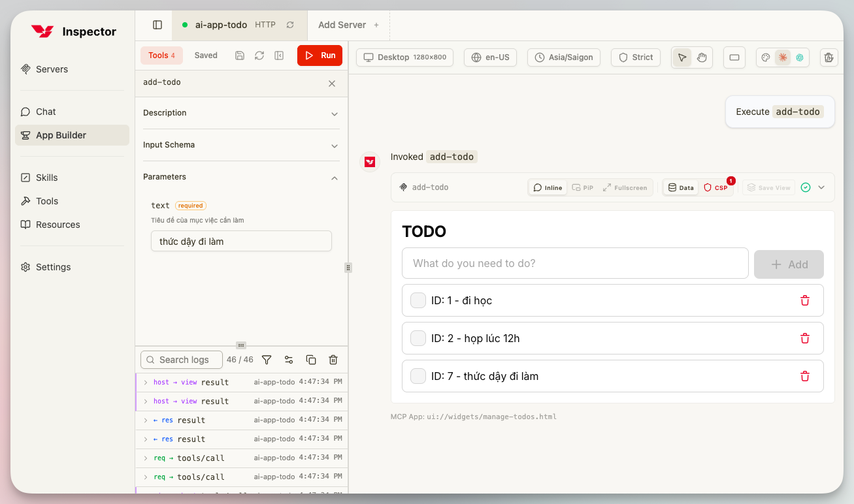This screenshot has height=504, width=854.
Task: Delete todo 'ID: 7 - thức dậy đi làm'
Action: click(805, 376)
